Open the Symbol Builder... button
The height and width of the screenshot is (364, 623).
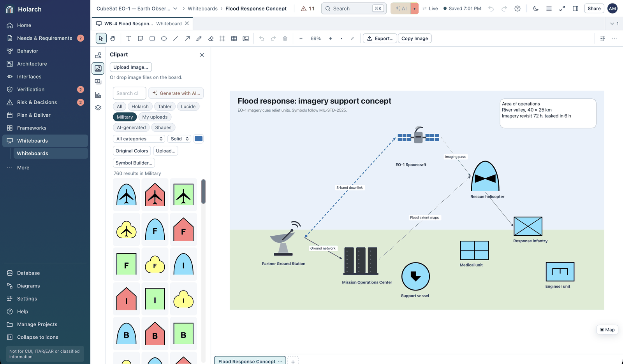point(134,163)
